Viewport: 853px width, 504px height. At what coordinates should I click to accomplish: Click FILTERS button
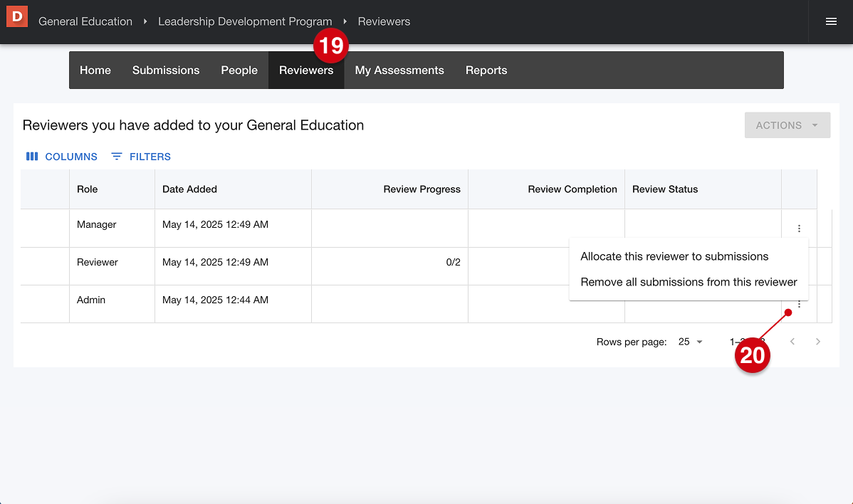tap(141, 157)
